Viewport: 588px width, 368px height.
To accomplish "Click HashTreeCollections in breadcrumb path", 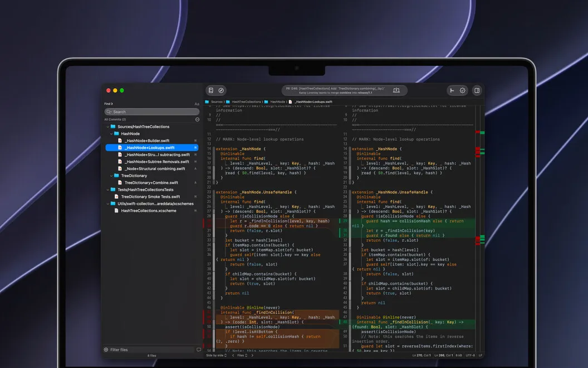I will [246, 102].
